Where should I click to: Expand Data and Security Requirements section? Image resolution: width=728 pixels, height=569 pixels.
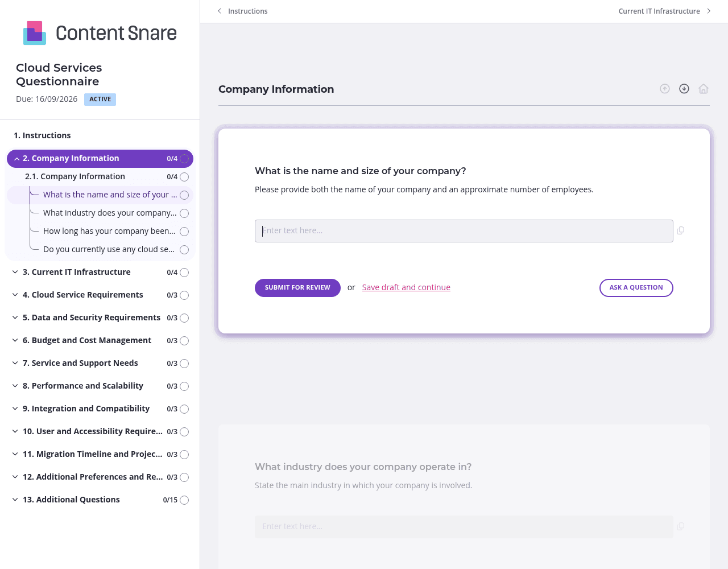(15, 318)
